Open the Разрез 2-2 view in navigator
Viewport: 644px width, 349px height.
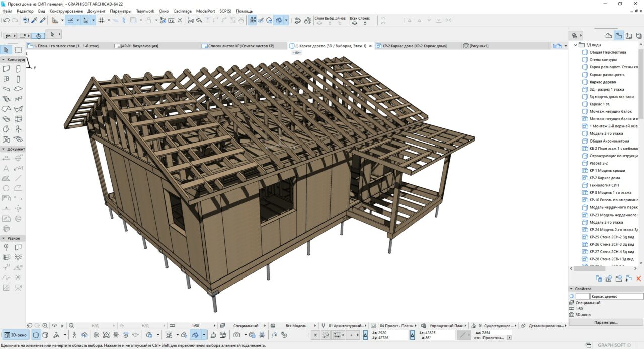coord(598,163)
